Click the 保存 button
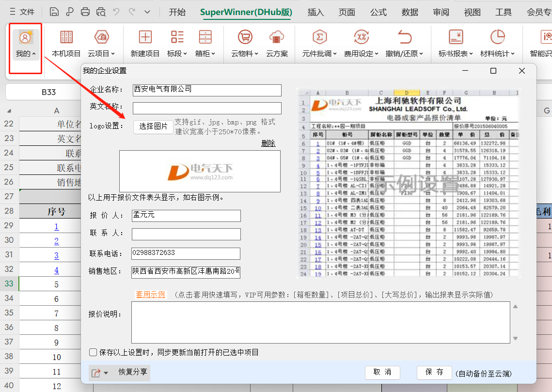 pyautogui.click(x=434, y=372)
